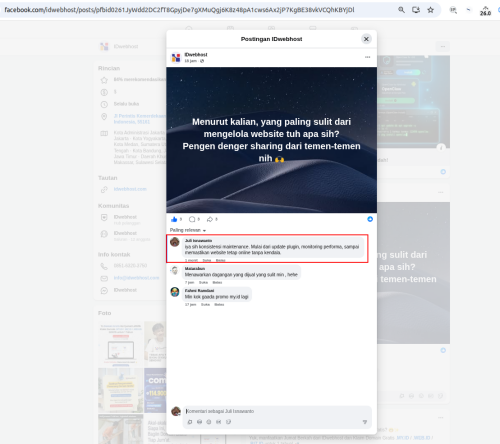Image resolution: width=500 pixels, height=444 pixels.
Task: Click the GIF icon in comment box
Action: pos(218,422)
